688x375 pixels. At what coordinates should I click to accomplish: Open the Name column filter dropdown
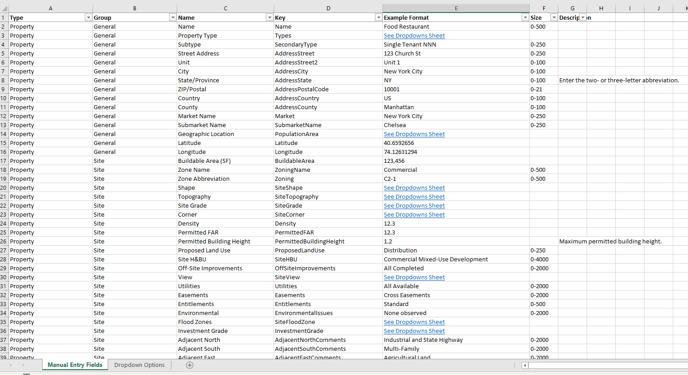[x=269, y=18]
